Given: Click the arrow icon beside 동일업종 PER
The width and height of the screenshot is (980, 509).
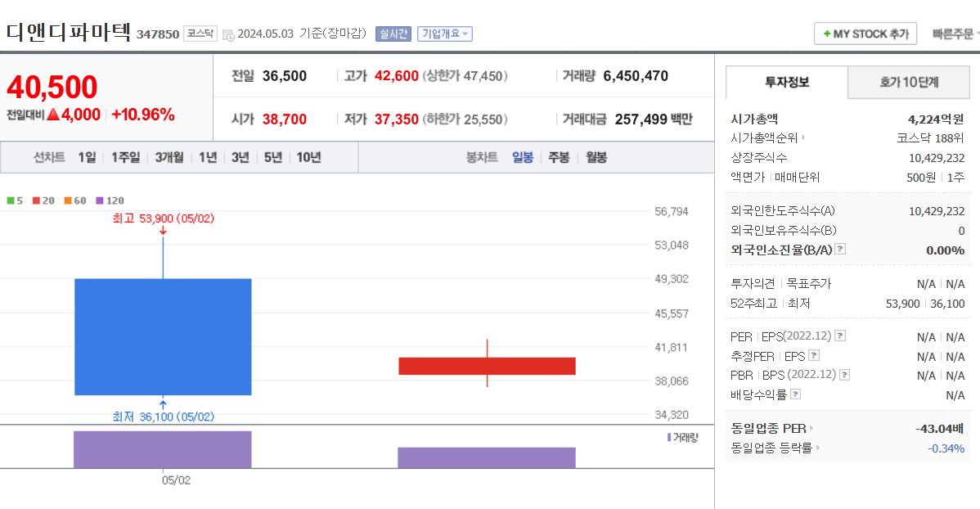Looking at the screenshot, I should [x=811, y=428].
